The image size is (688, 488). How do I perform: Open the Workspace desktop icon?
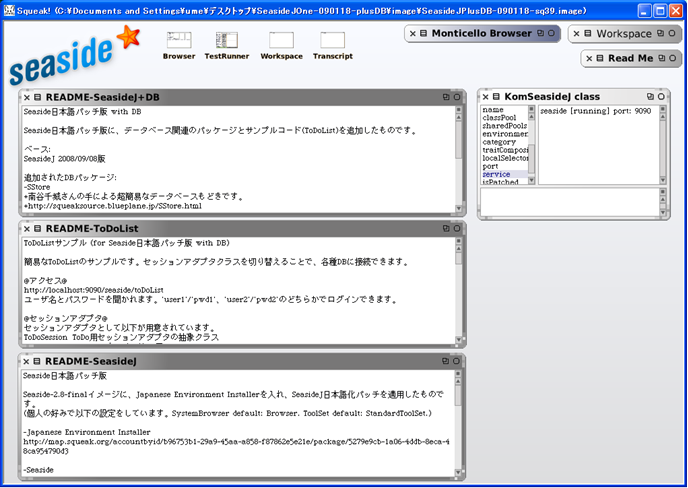tap(281, 45)
